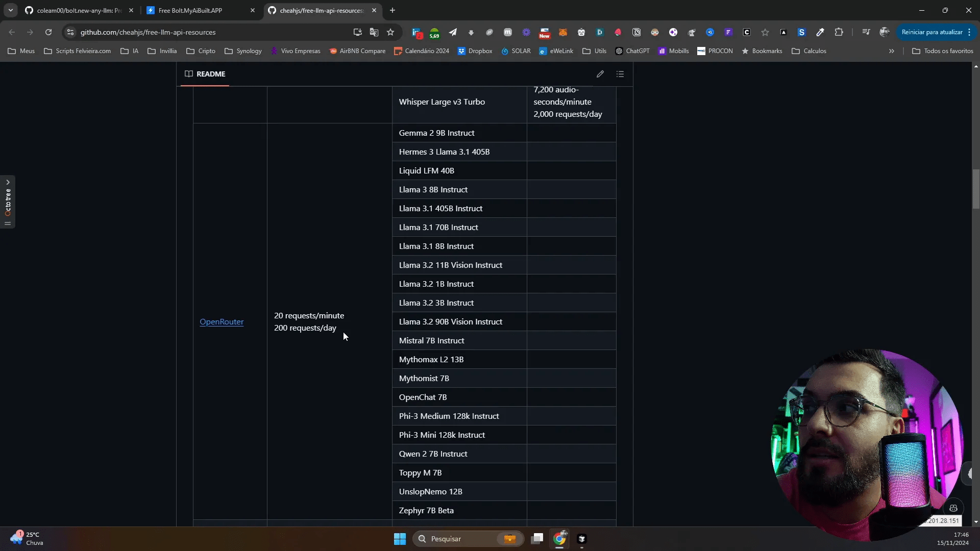Open the Extensions puzzle icon
The width and height of the screenshot is (980, 551).
coord(839,32)
